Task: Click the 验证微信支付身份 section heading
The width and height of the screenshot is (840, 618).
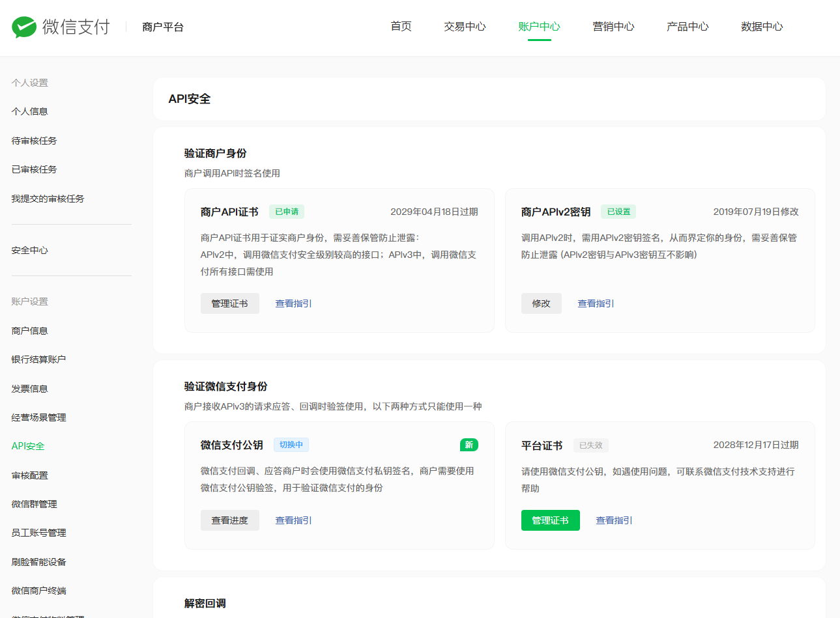Action: tap(226, 386)
